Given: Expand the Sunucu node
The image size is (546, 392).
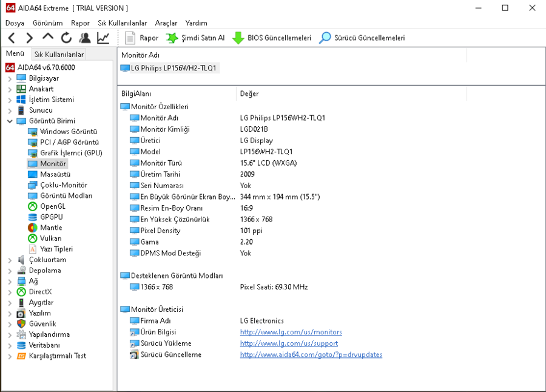Looking at the screenshot, I should 10,111.
